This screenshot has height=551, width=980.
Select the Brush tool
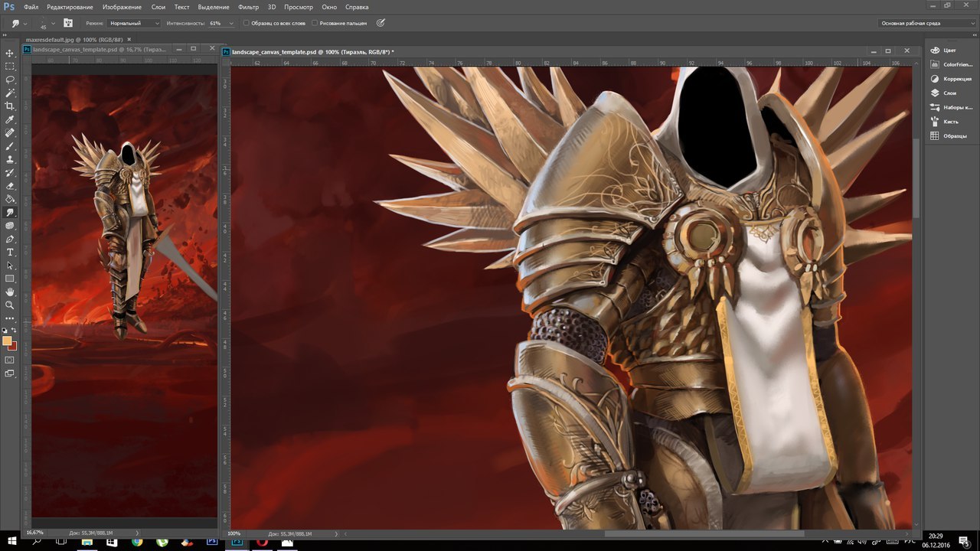(10, 146)
